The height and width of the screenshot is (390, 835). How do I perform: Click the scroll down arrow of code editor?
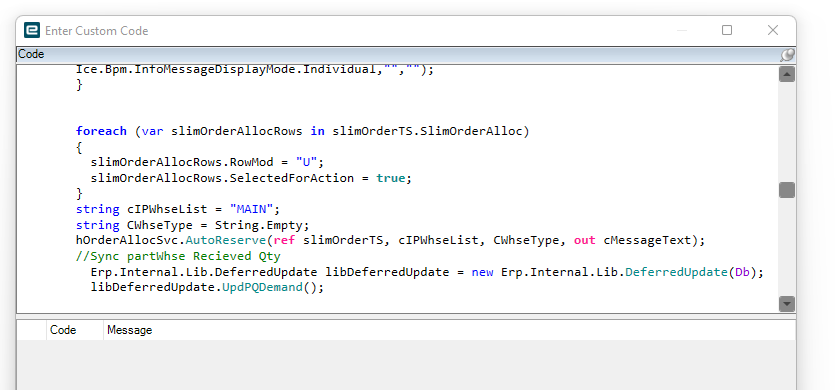pyautogui.click(x=787, y=304)
